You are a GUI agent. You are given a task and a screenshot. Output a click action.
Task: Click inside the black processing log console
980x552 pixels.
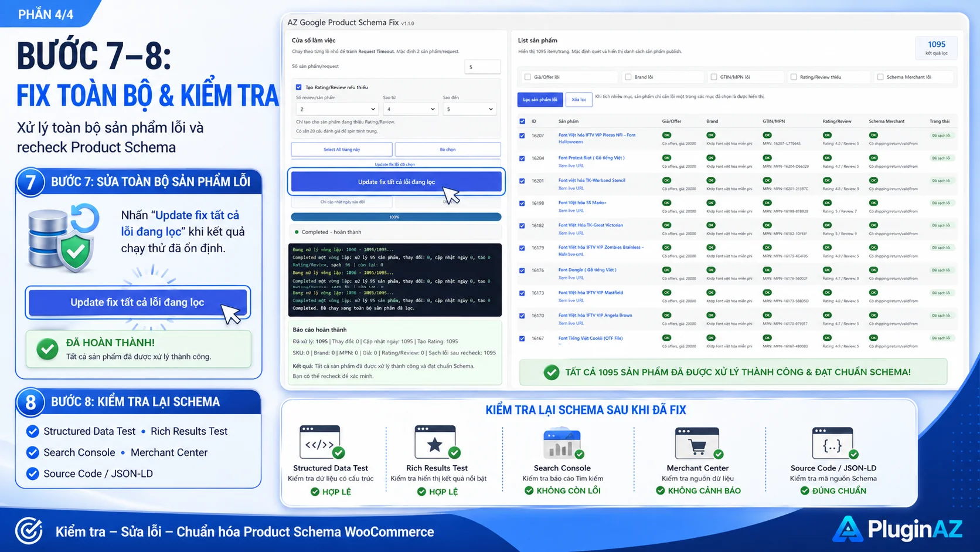pyautogui.click(x=395, y=280)
